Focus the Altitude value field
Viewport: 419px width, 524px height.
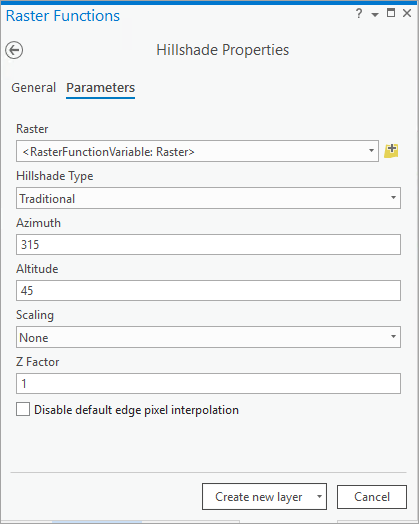tap(208, 290)
